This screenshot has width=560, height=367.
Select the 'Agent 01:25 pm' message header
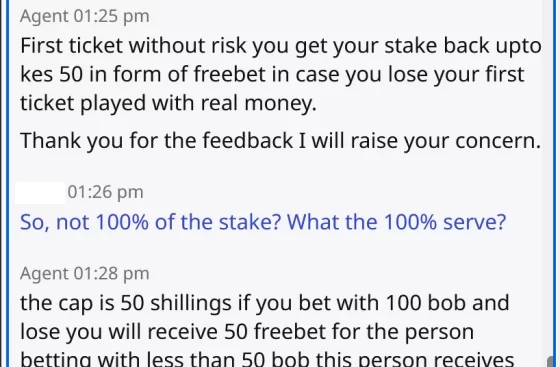click(x=85, y=16)
